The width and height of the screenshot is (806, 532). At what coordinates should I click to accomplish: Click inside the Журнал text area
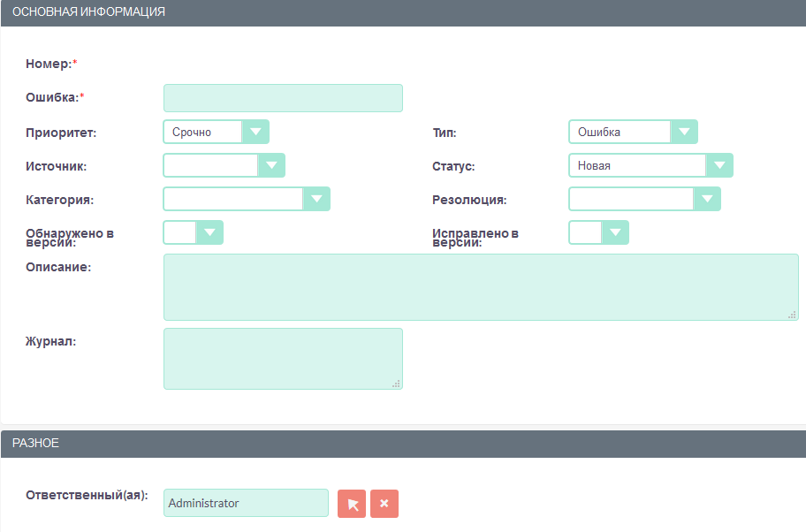pos(283,359)
